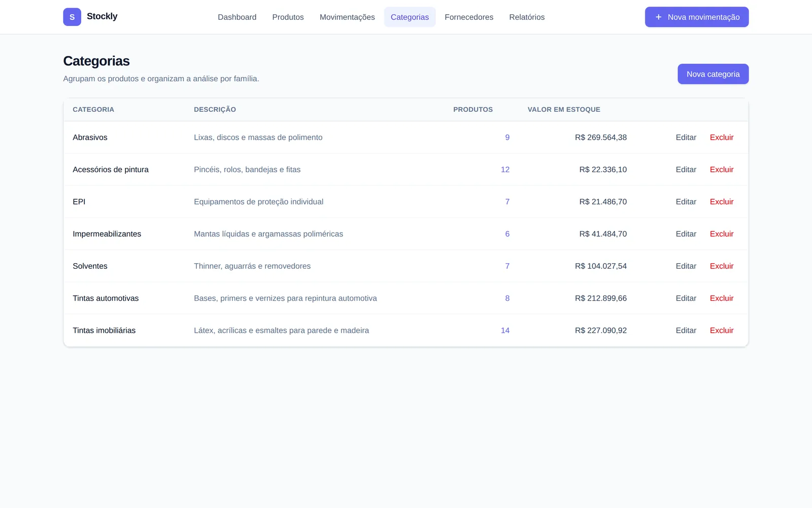The width and height of the screenshot is (812, 508).
Task: Click EPI product count 7
Action: [x=507, y=202]
